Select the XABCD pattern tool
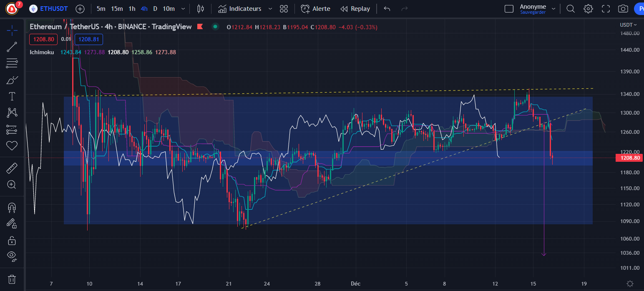The image size is (644, 291). 12,113
